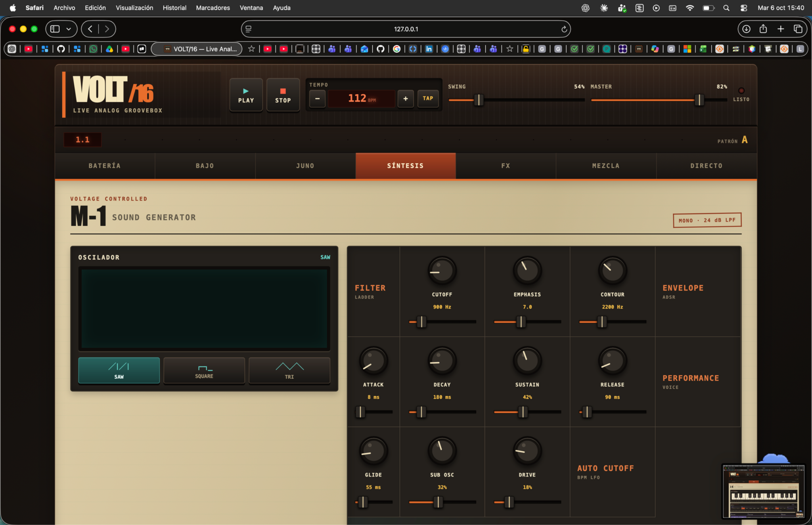
Task: Open a new tab with plus icon
Action: [781, 29]
